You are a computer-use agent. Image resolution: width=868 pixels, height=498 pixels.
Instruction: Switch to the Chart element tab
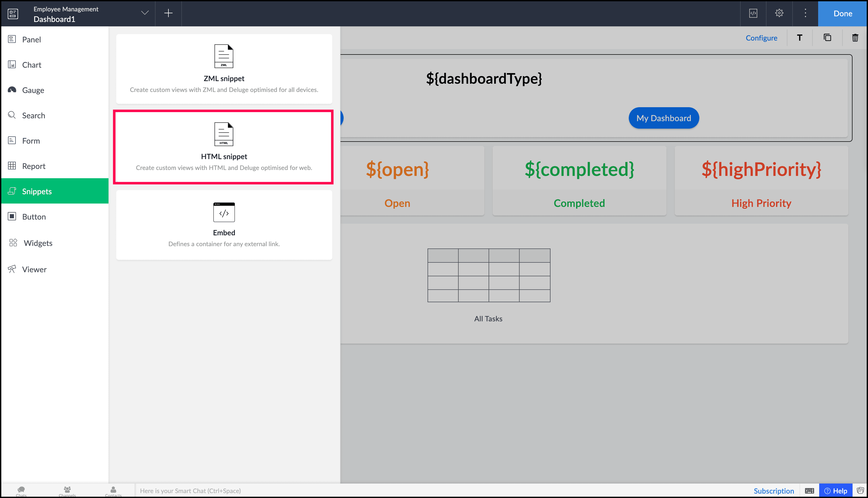pos(32,65)
